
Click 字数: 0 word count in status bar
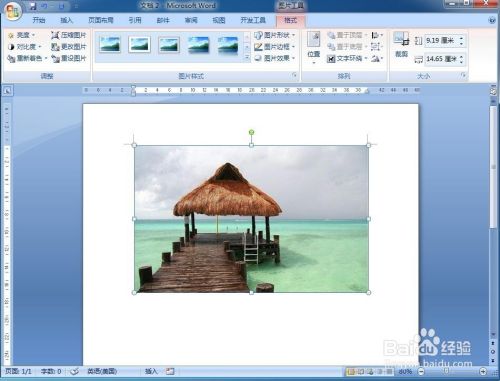pyautogui.click(x=51, y=371)
